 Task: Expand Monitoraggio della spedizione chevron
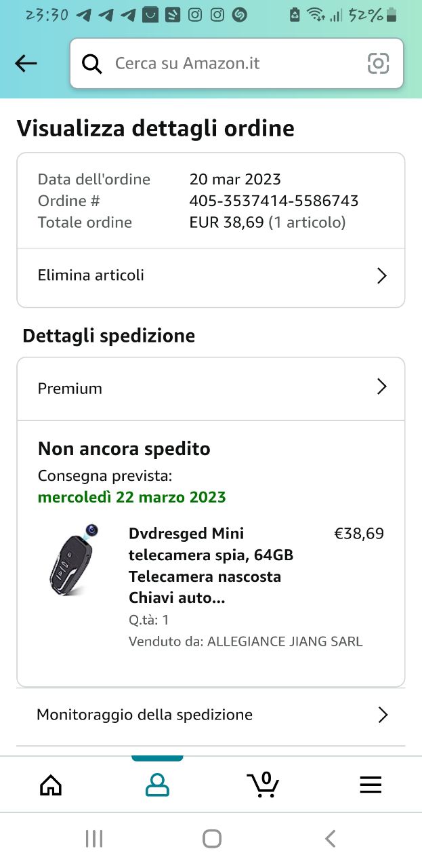383,715
